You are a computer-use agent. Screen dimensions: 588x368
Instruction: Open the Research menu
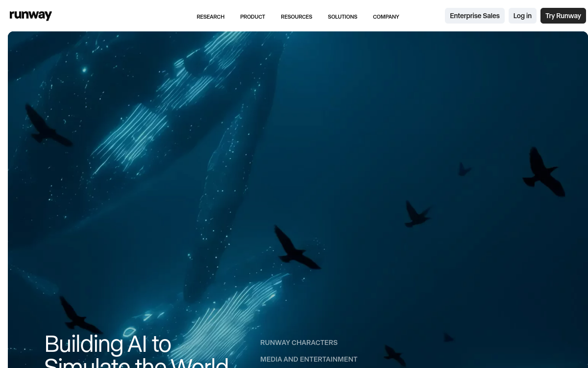click(211, 17)
